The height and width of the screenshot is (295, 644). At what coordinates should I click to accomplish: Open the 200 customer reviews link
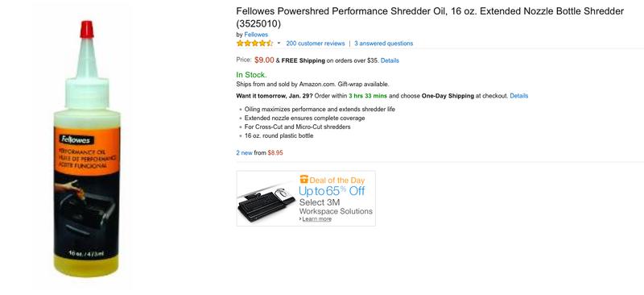pos(316,44)
